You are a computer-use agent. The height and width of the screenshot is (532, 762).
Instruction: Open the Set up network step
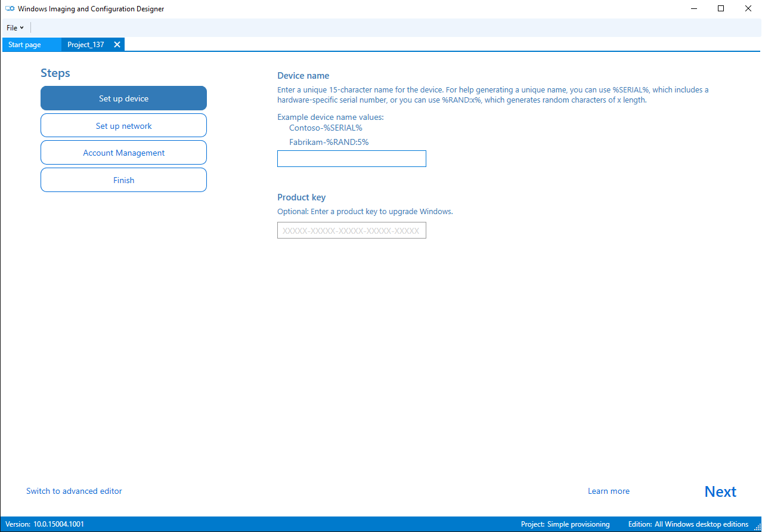click(123, 125)
